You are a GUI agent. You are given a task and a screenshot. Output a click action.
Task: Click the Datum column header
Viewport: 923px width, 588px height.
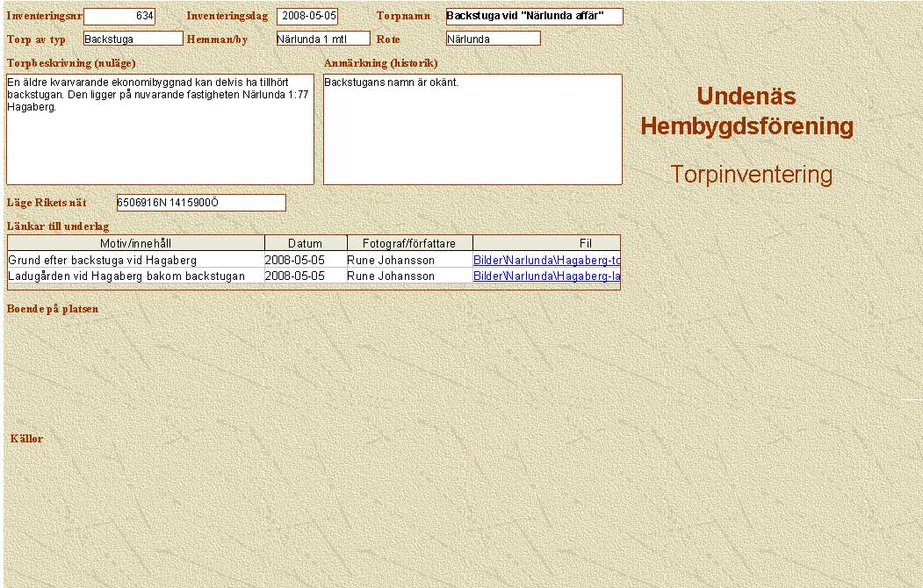coord(306,243)
